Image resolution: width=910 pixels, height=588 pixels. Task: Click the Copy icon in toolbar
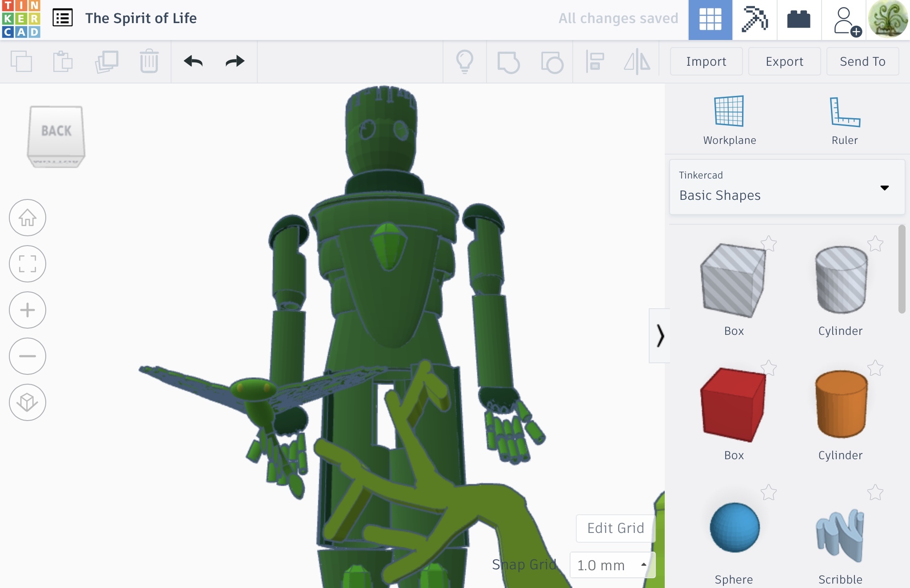pyautogui.click(x=21, y=61)
